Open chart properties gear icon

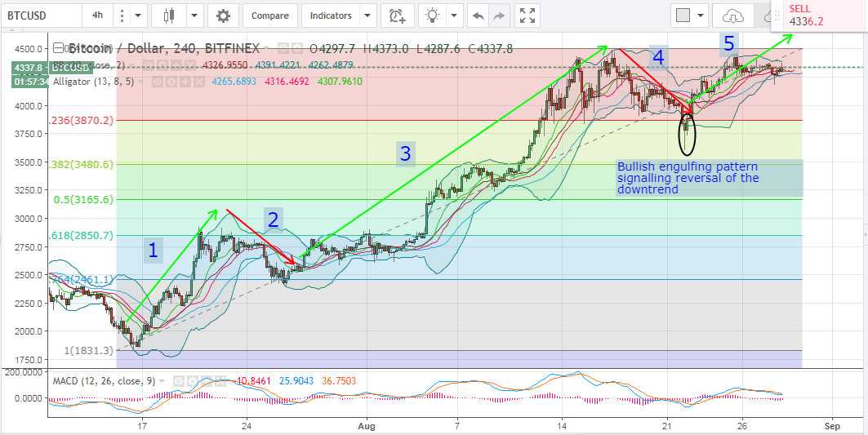click(x=223, y=16)
